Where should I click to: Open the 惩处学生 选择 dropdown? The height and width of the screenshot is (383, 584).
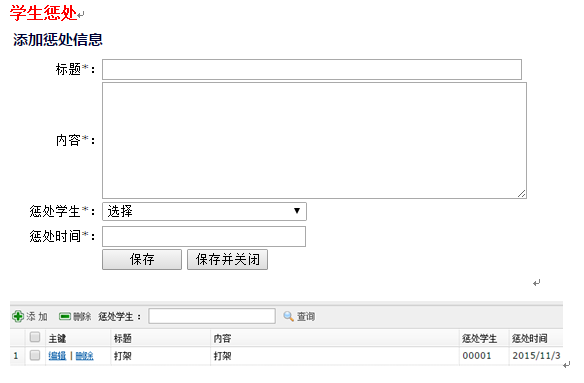point(204,211)
